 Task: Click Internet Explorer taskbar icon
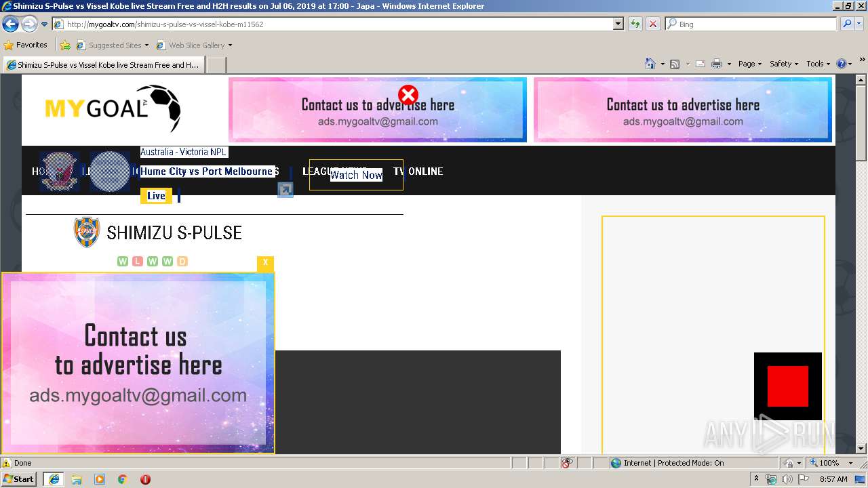(54, 479)
